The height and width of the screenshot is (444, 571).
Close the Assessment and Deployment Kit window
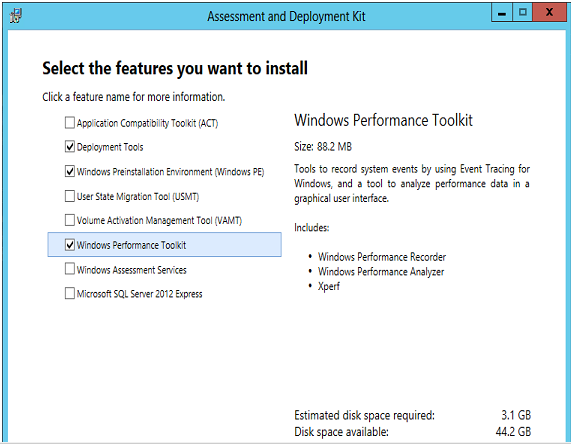tap(550, 13)
